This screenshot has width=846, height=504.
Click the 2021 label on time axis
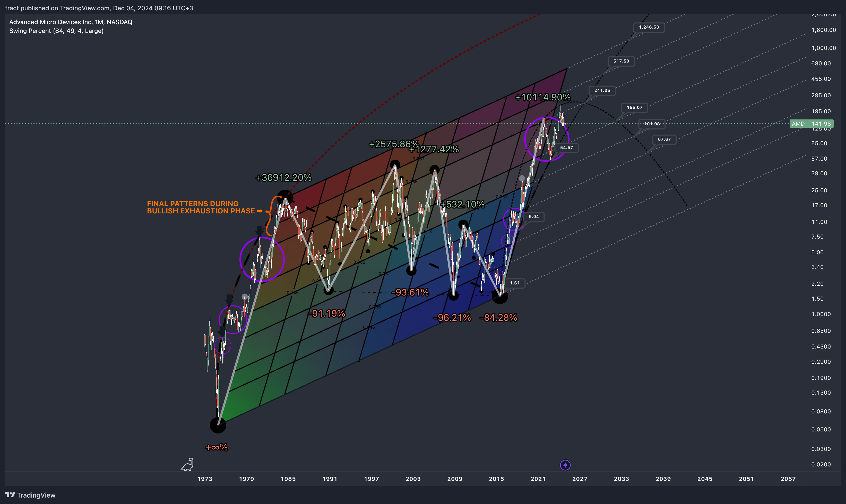click(538, 479)
